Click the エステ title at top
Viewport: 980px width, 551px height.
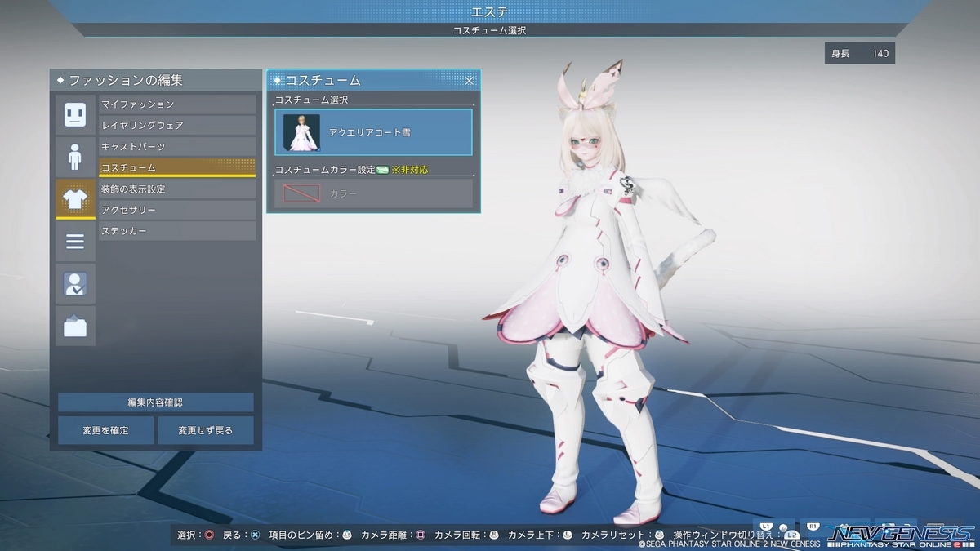coord(490,11)
